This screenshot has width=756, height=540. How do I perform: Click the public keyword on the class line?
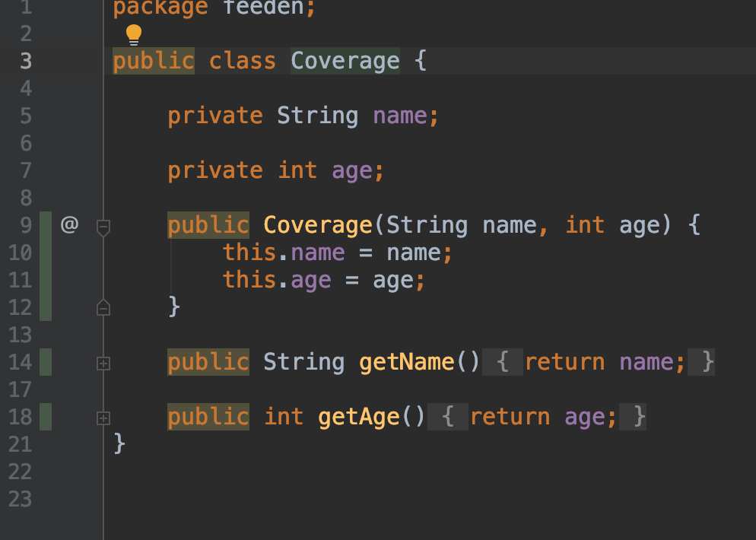tap(154, 62)
